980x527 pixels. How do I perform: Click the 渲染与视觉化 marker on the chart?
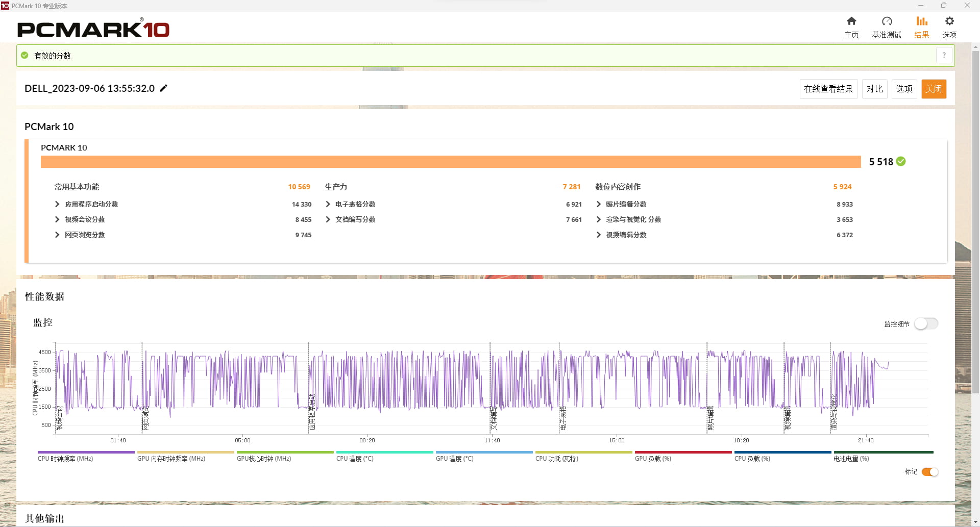coord(834,412)
